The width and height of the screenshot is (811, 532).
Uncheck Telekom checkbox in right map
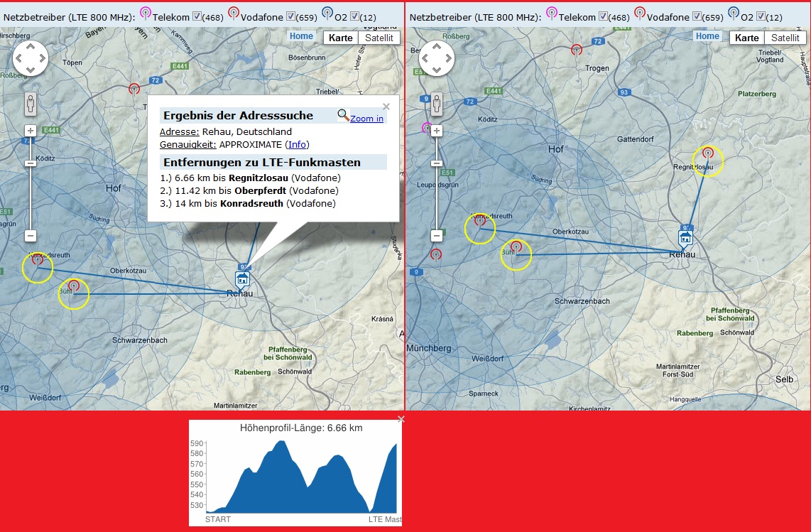602,16
